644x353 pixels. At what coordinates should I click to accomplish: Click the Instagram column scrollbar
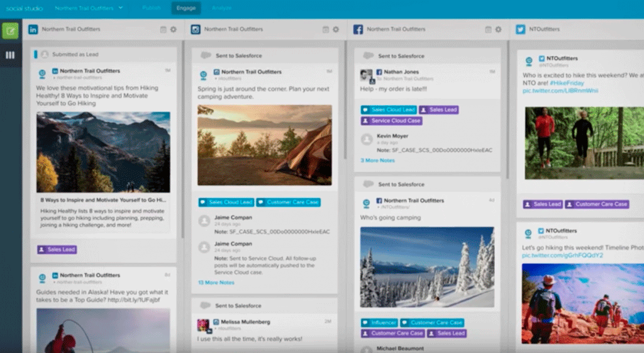click(345, 100)
